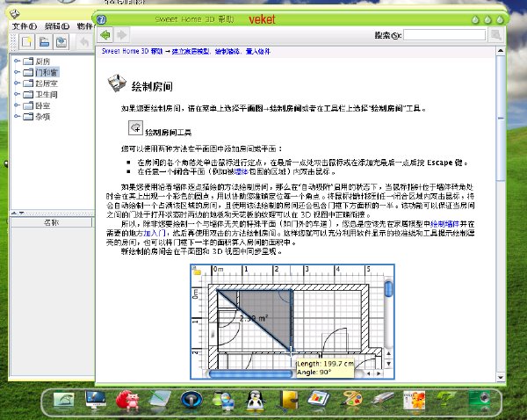Image resolution: width=527 pixels, height=420 pixels.
Task: Follow the 绘制墙体 link in text
Action: (444, 223)
